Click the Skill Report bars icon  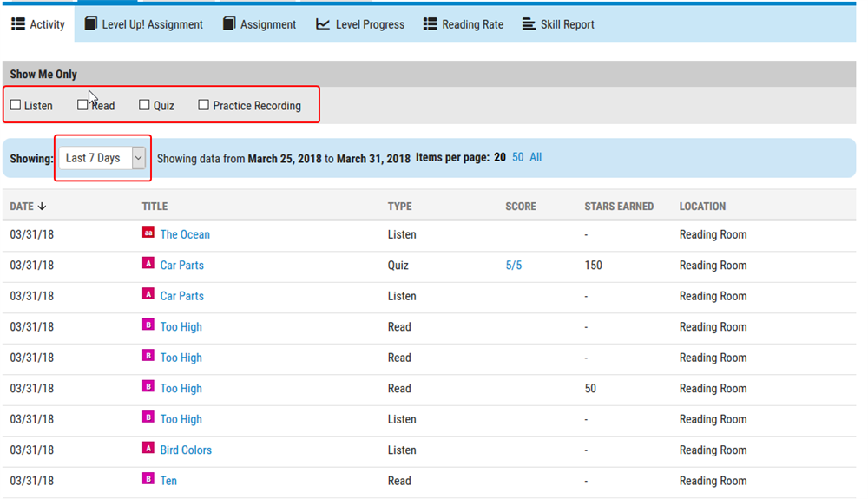529,24
